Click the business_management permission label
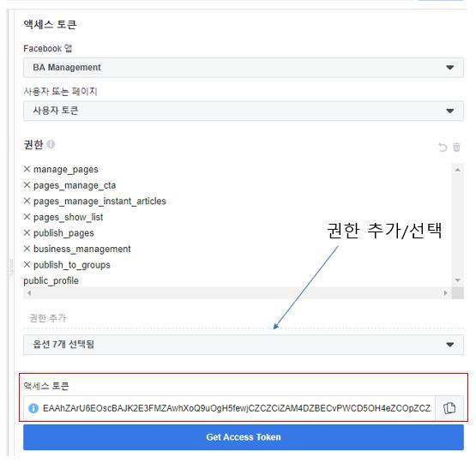 click(82, 250)
